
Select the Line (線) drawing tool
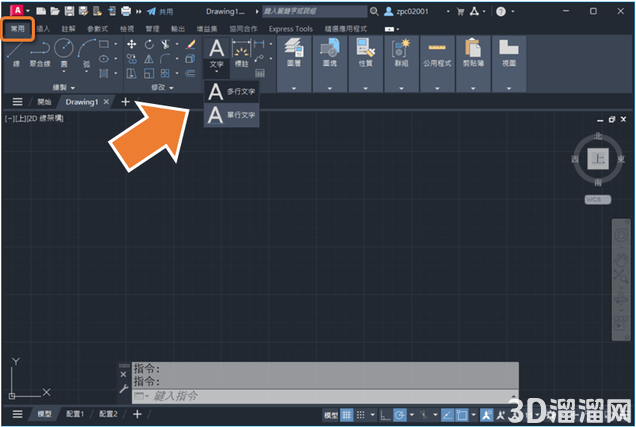point(16,53)
